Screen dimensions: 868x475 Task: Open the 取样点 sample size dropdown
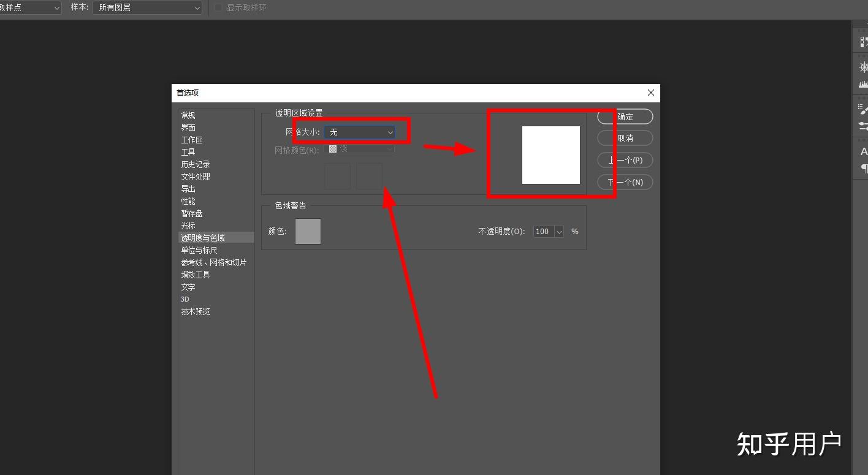(30, 8)
